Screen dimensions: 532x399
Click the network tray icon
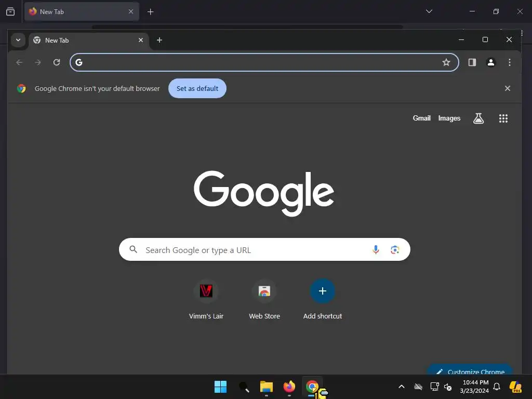(x=434, y=387)
